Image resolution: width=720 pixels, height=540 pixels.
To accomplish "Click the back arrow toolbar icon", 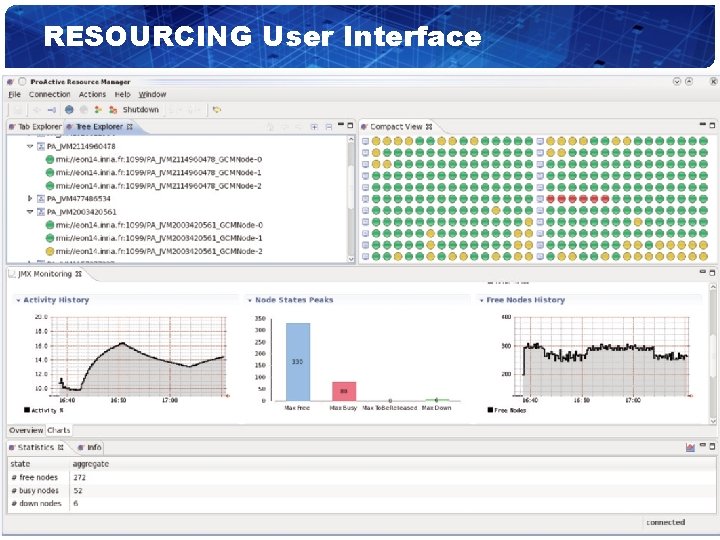I will tap(37, 110).
